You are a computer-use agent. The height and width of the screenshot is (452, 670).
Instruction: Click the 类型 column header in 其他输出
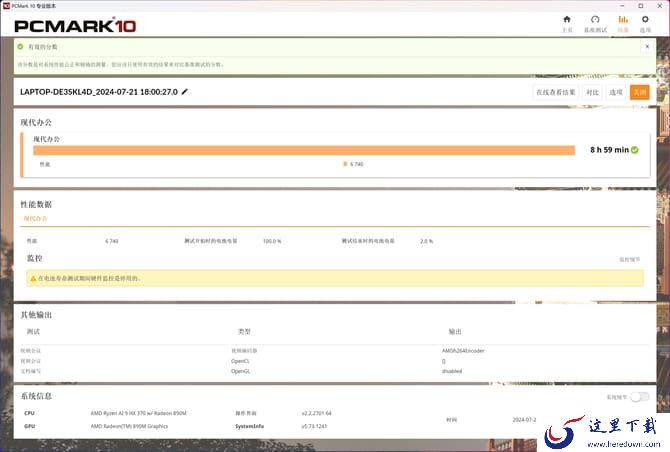[244, 332]
